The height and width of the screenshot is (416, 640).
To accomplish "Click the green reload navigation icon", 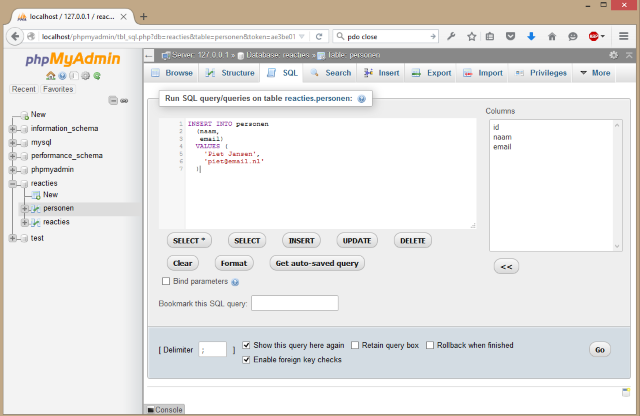I will point(97,76).
